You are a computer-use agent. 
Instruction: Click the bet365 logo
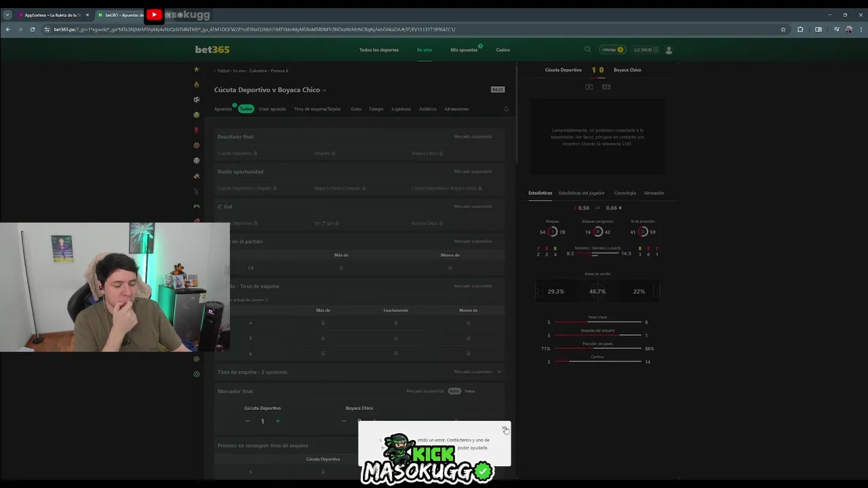point(212,49)
